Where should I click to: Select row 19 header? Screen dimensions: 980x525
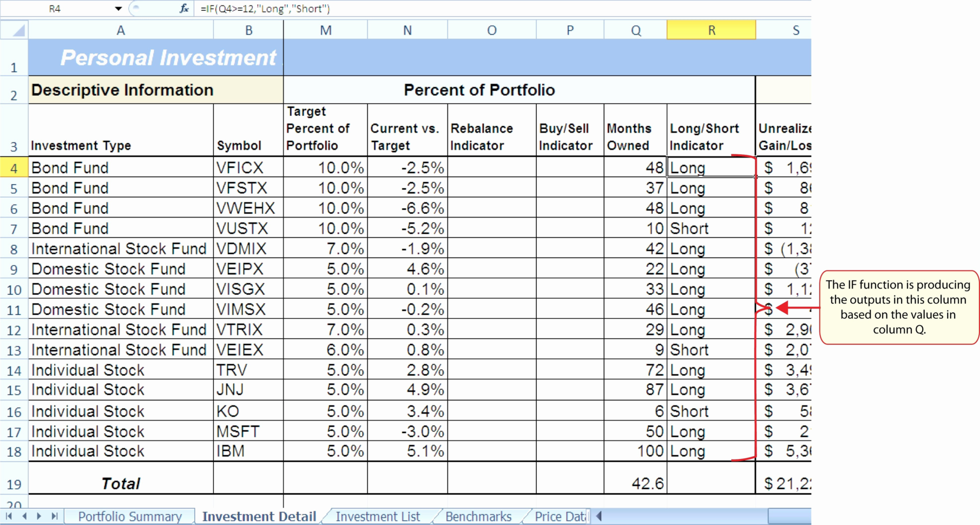tap(14, 483)
